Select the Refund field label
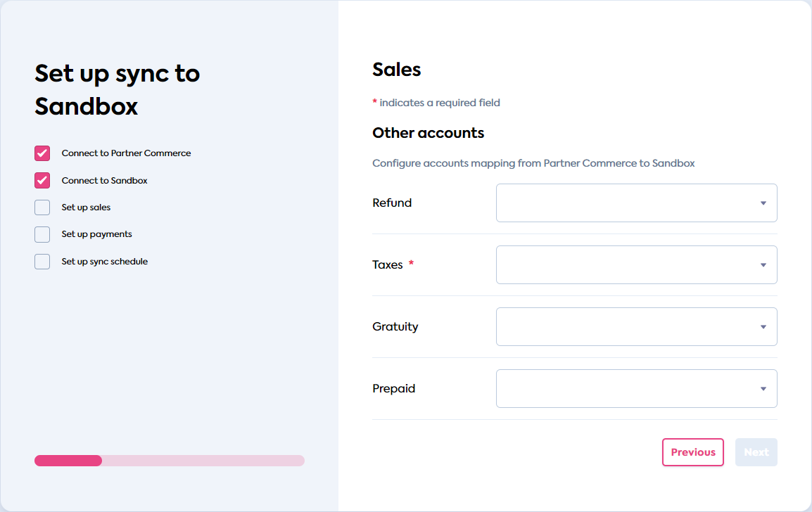Image resolution: width=812 pixels, height=512 pixels. coord(391,203)
